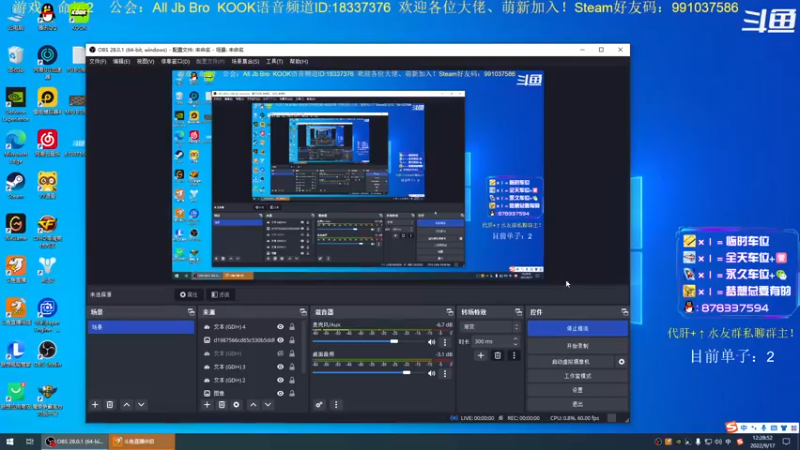Open the transition three-dot properties menu
The image size is (800, 450).
click(514, 356)
